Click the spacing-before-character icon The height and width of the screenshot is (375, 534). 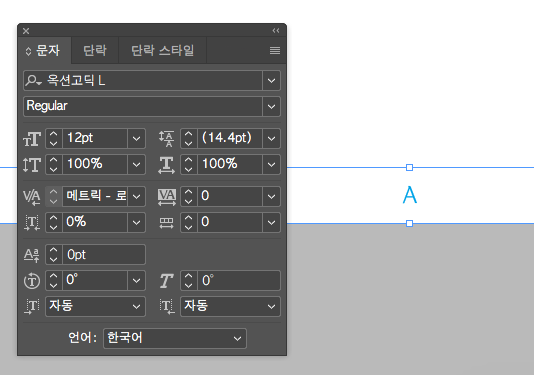click(32, 306)
